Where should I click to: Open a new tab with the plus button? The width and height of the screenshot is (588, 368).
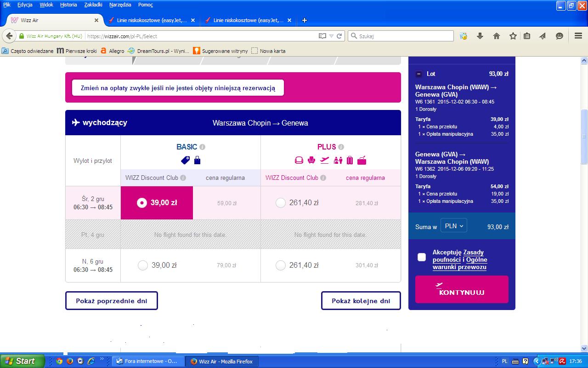(304, 20)
